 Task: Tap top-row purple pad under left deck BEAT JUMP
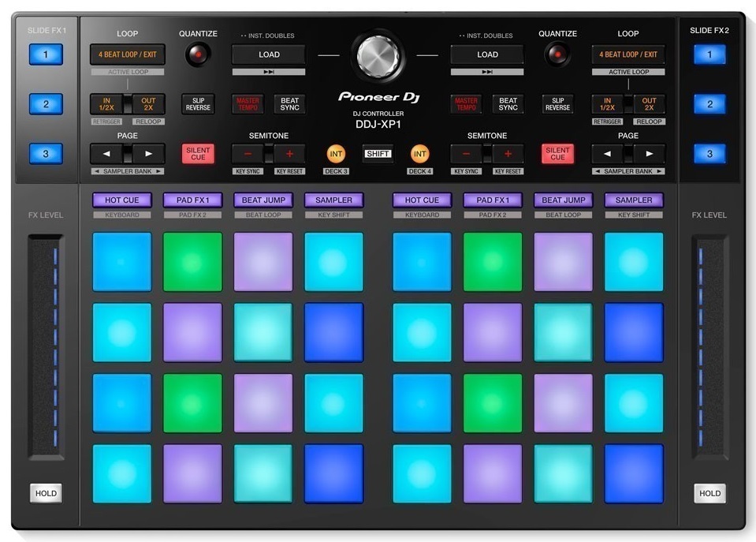[x=263, y=262]
